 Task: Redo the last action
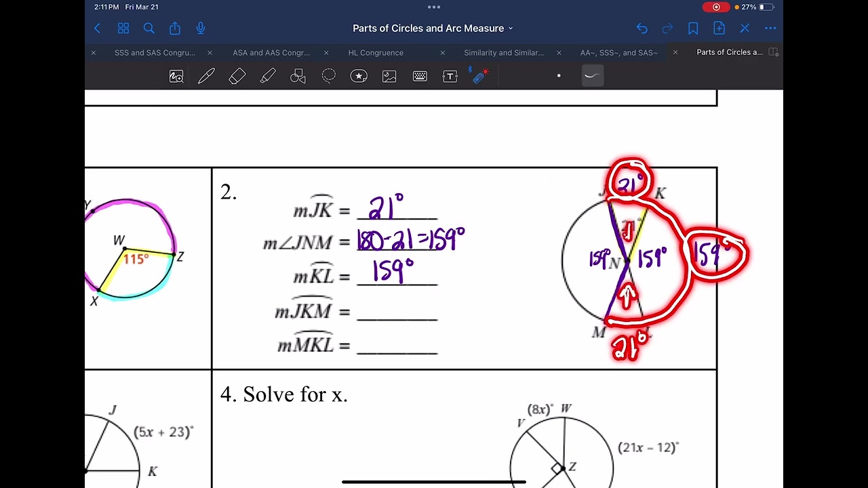(667, 28)
